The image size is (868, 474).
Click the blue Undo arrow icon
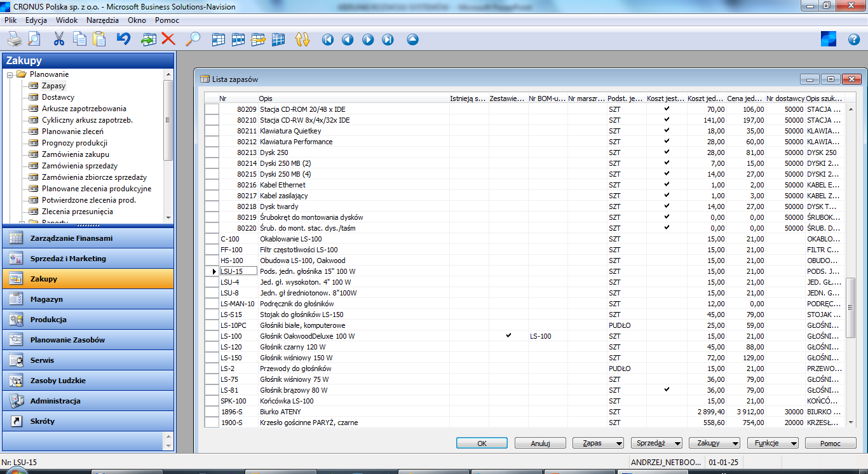pos(123,39)
